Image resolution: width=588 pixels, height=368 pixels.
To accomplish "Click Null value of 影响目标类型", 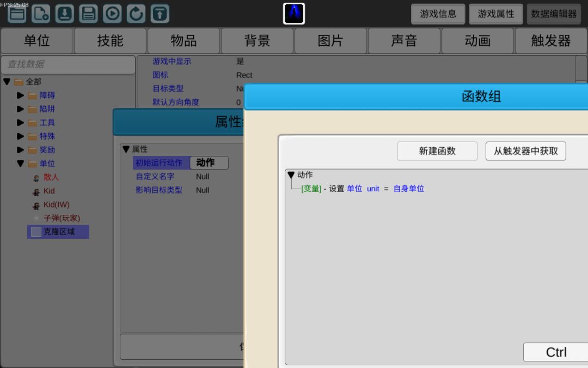I will (x=203, y=190).
